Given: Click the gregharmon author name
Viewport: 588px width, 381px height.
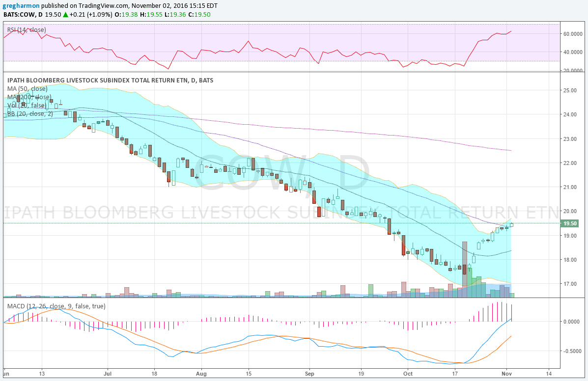Looking at the screenshot, I should point(22,6).
